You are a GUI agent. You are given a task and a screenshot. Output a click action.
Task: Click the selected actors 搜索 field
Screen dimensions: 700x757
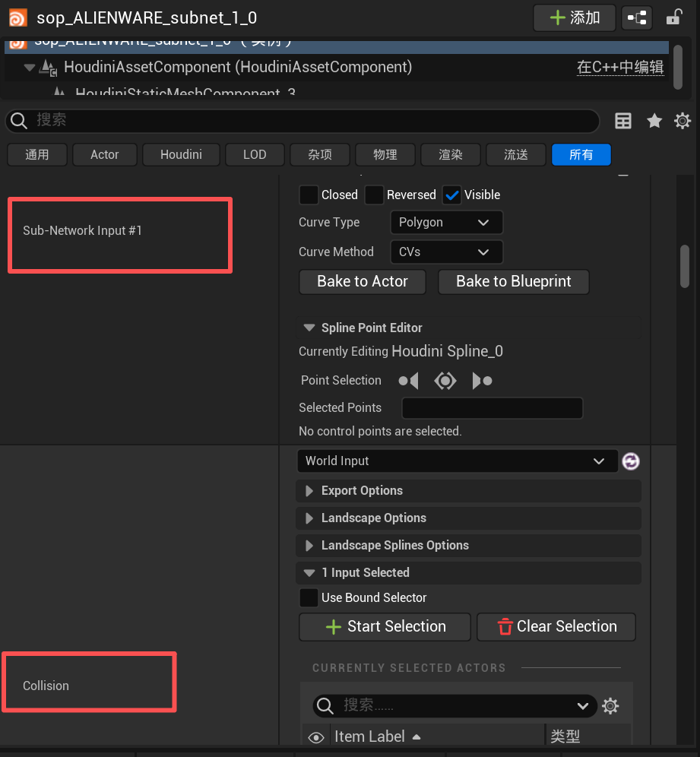[x=455, y=706]
